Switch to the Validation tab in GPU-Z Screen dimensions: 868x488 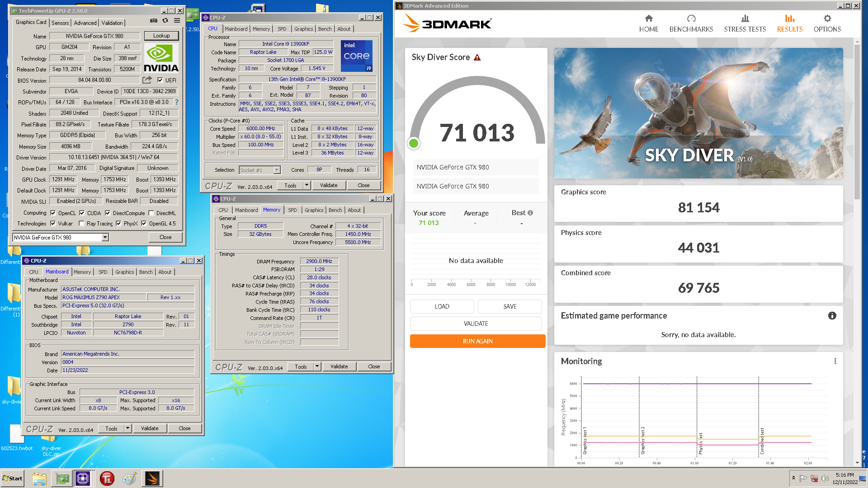click(112, 23)
